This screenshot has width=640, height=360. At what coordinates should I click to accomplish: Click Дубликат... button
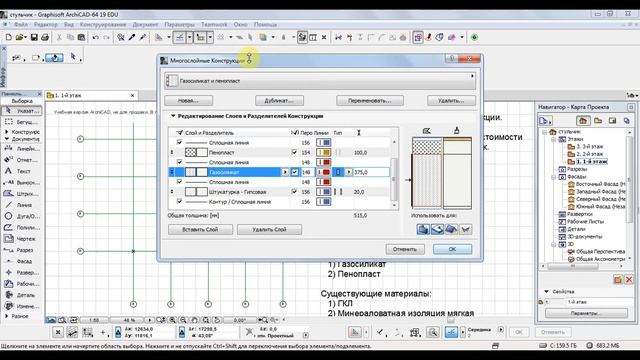pos(279,100)
